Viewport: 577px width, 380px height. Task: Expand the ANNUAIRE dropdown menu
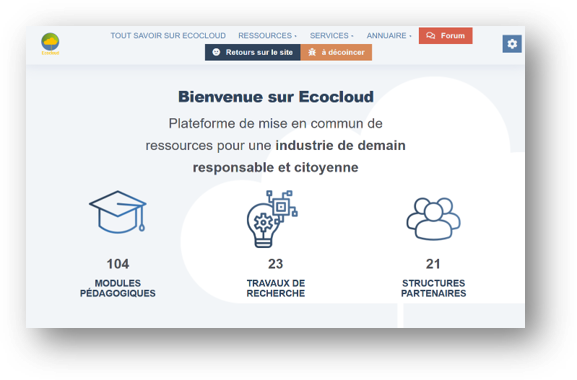point(389,36)
